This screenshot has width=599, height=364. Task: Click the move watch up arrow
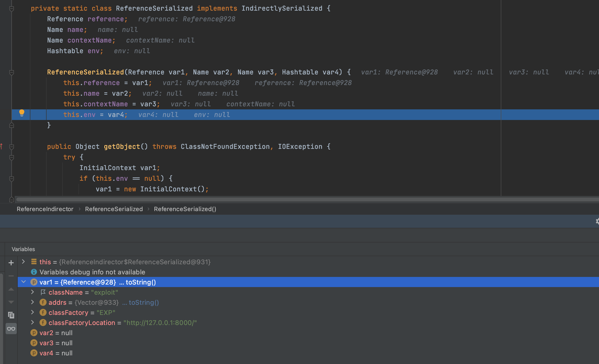11,289
